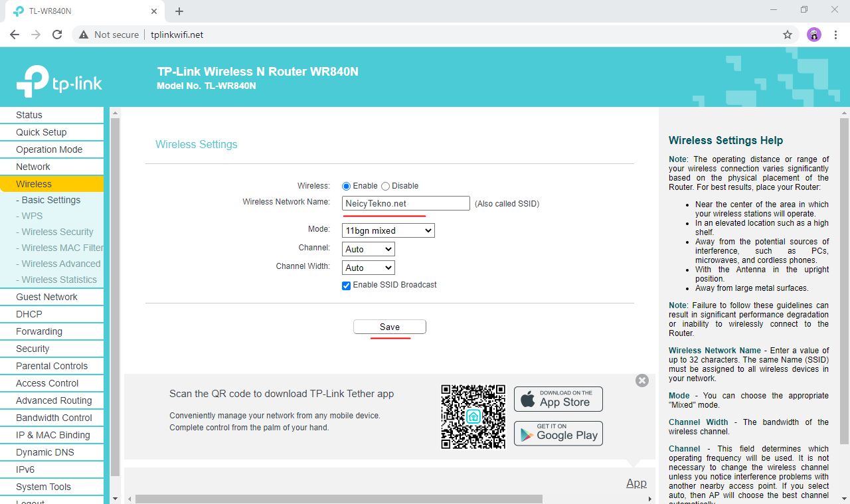Image resolution: width=850 pixels, height=504 pixels.
Task: Open System Tools in the sidebar
Action: coord(52,487)
